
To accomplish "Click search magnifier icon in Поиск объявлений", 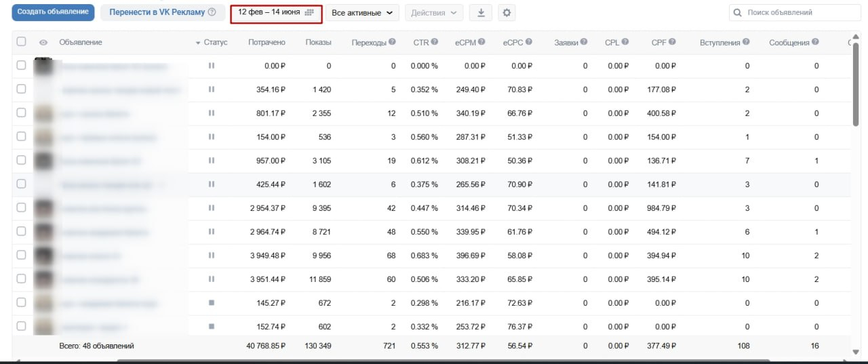I will pos(738,13).
